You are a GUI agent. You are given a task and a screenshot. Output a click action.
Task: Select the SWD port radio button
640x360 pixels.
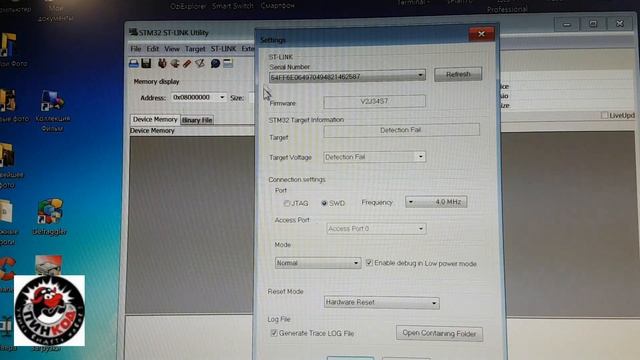(x=324, y=203)
